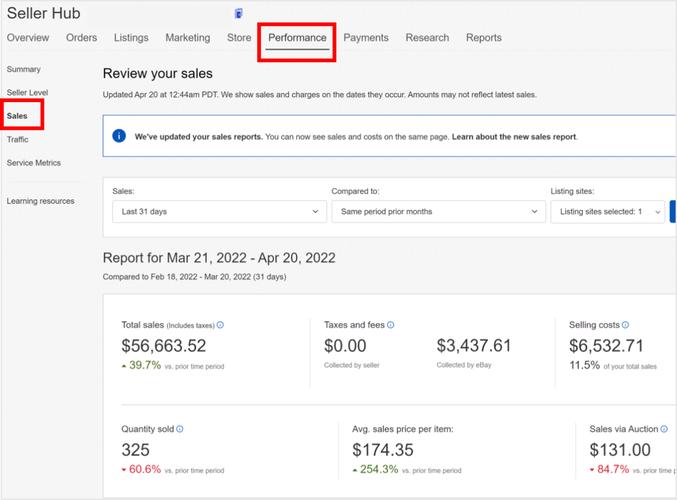Click the Compared to Feb 18 - Mar 20 text

click(x=194, y=277)
